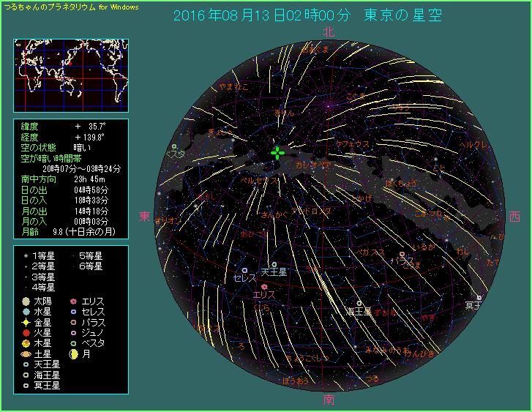Viewport: 532px width, 412px height.
Task: Select the pink Eris icon in legend
Action: pos(73,301)
